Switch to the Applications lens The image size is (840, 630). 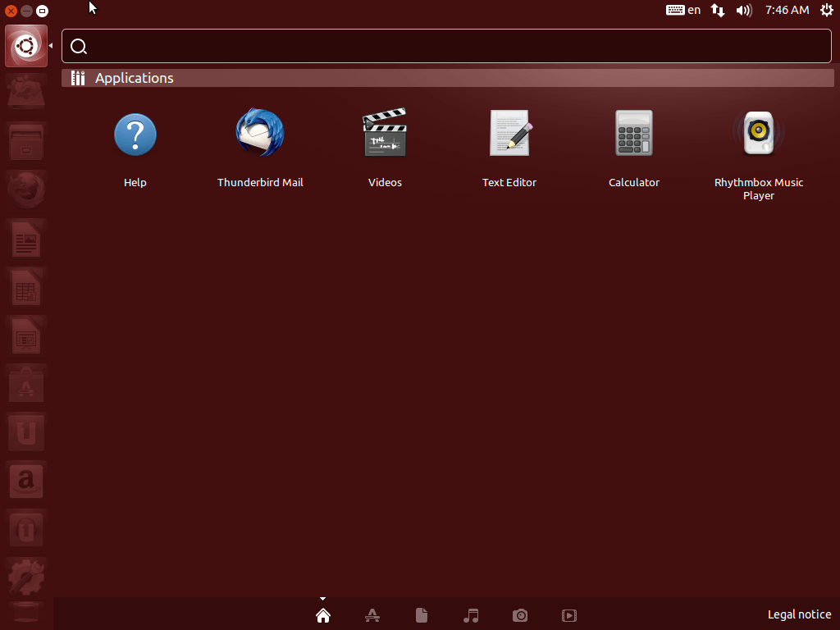[x=372, y=615]
